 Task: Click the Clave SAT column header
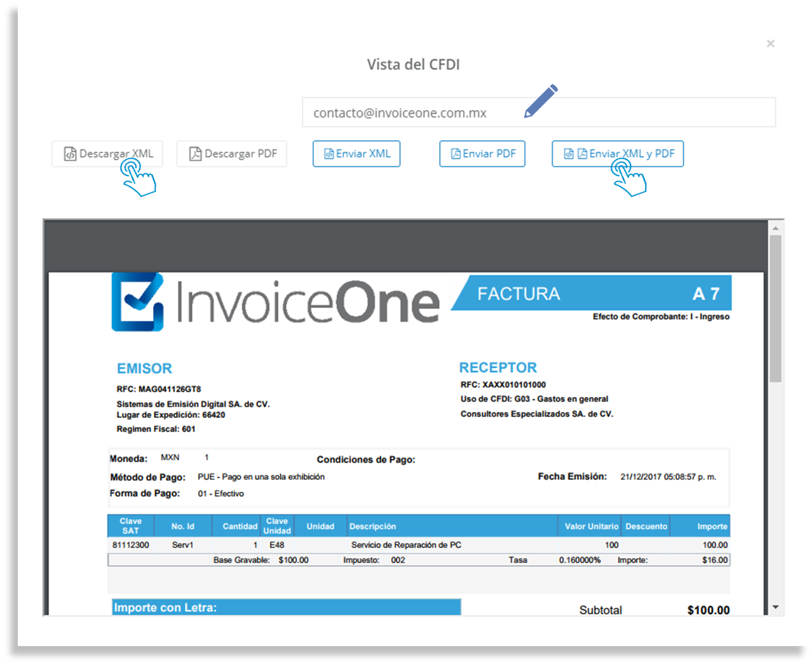point(131,526)
